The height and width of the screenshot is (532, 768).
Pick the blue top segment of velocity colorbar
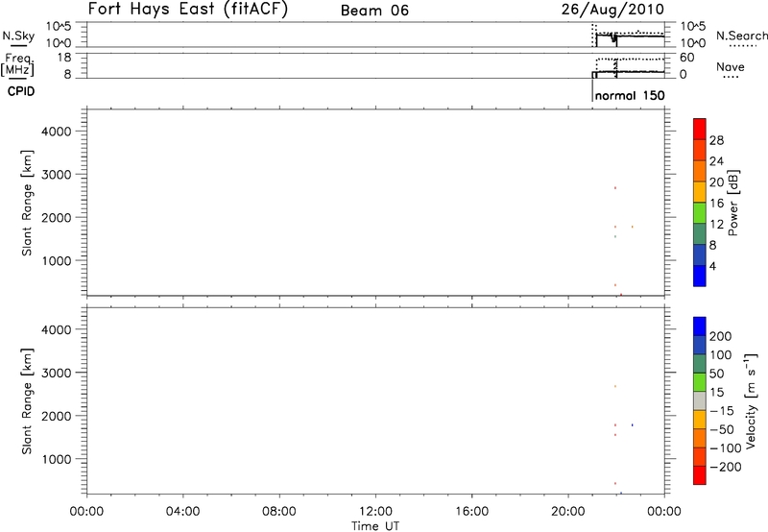[x=700, y=326]
